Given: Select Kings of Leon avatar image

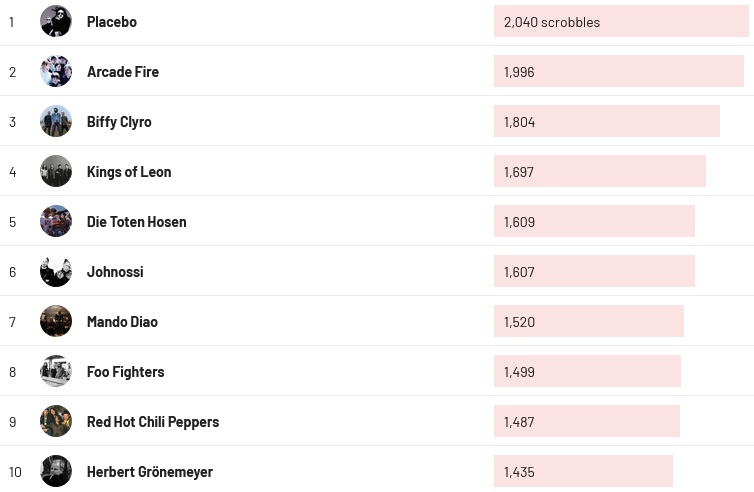Looking at the screenshot, I should tap(56, 171).
